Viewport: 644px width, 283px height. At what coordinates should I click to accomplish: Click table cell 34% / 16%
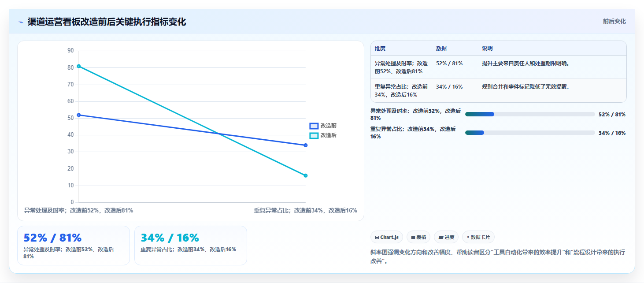point(449,87)
